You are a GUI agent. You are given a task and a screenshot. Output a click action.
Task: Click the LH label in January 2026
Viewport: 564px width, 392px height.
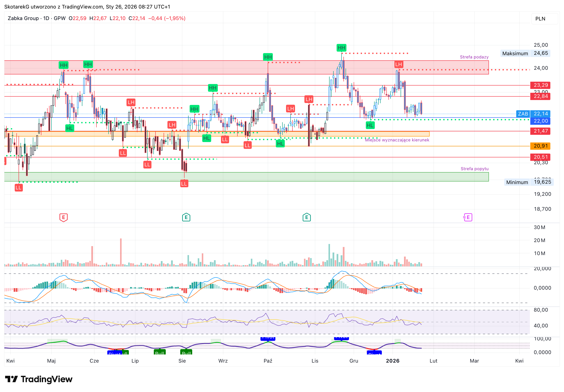398,65
